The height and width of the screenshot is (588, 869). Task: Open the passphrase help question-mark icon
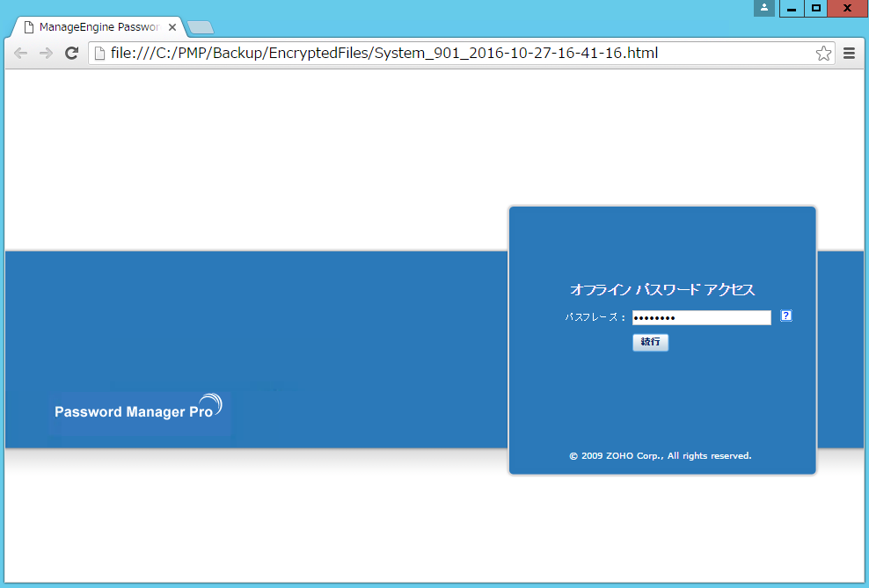pos(785,316)
